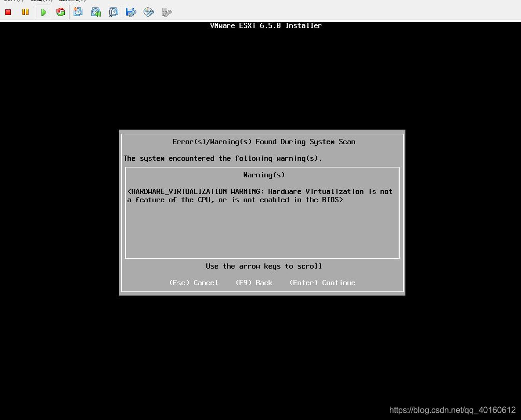Click the floppy drive connect icon
This screenshot has height=420, width=521.
point(131,12)
